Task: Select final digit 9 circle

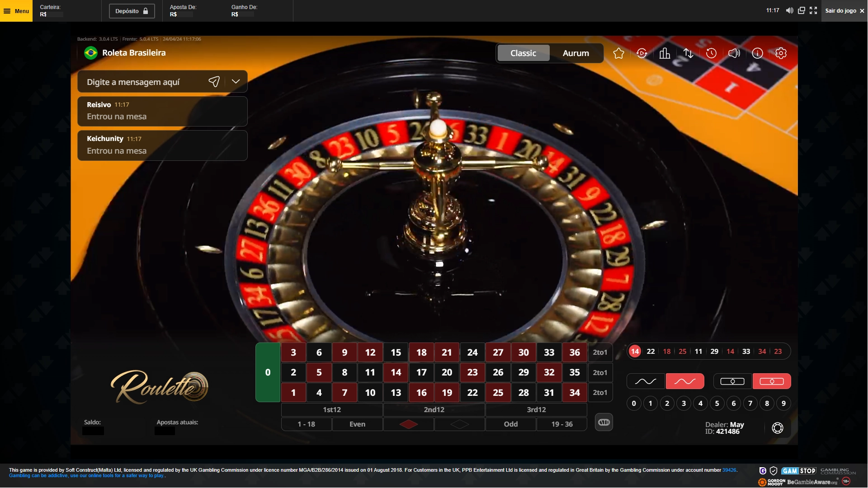Action: pyautogui.click(x=783, y=404)
